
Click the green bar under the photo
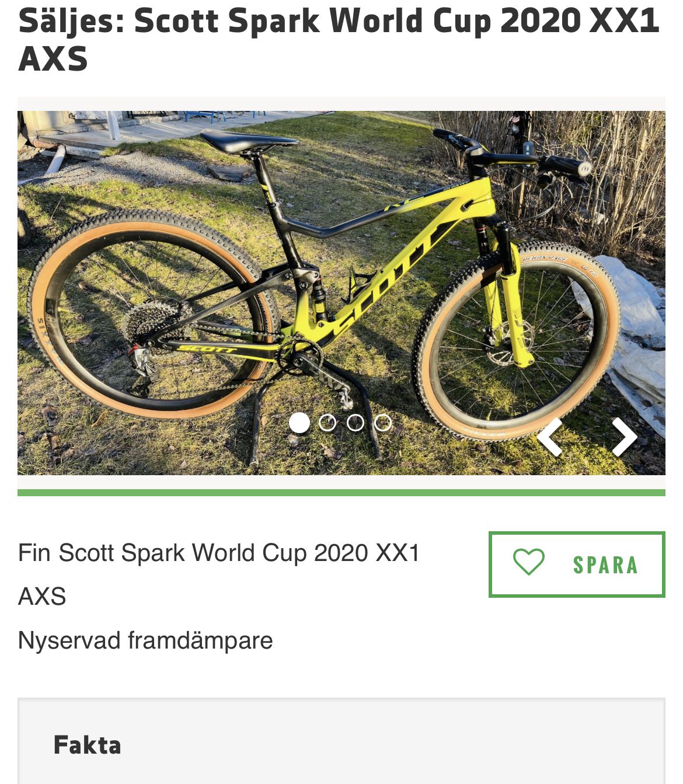pyautogui.click(x=341, y=493)
